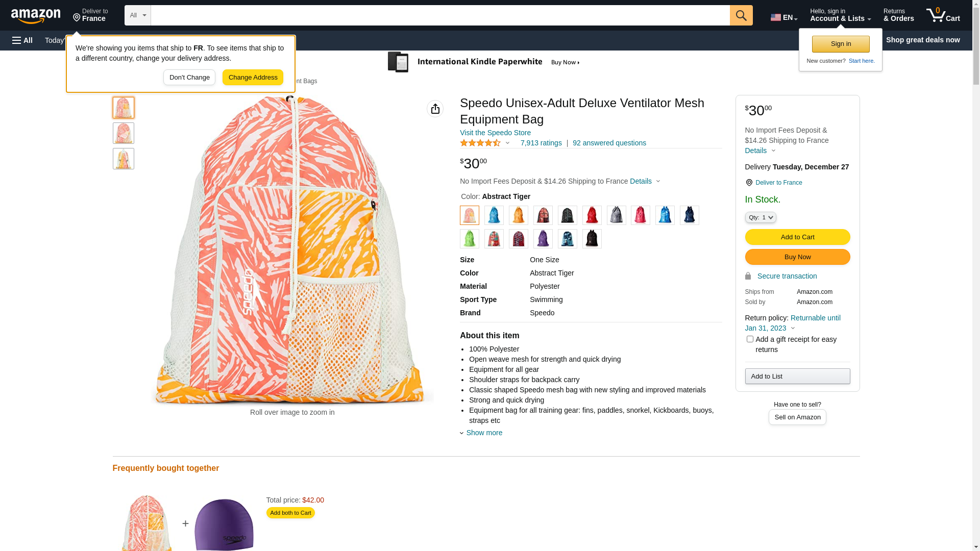Click the share icon on product image
The image size is (980, 551).
[435, 109]
